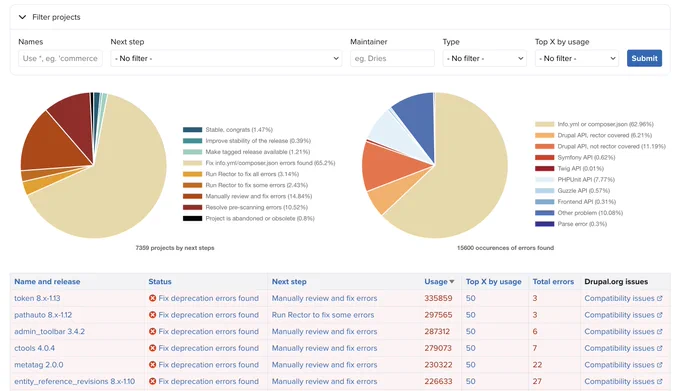Click the total errors value 27
Image resolution: width=680 pixels, height=391 pixels.
click(537, 381)
